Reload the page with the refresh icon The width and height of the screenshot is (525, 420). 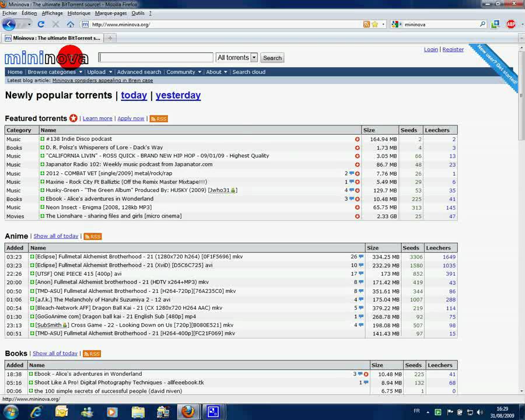point(41,24)
